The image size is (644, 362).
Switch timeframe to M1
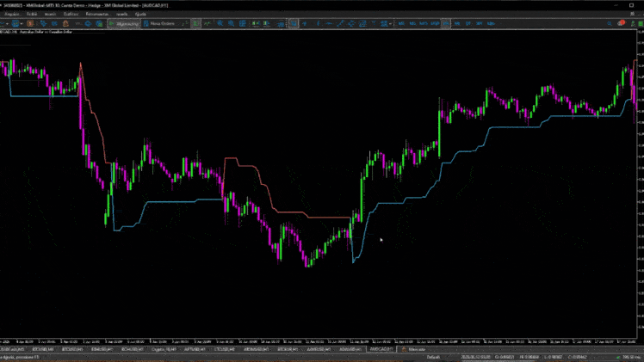(x=401, y=23)
